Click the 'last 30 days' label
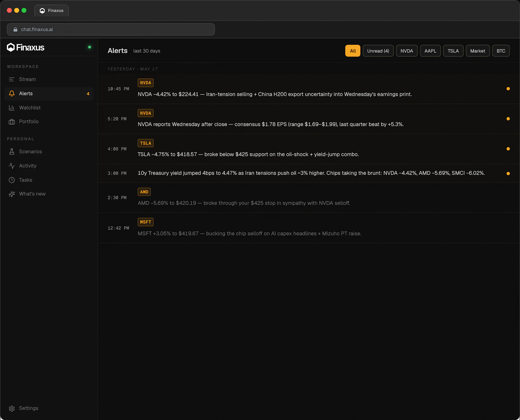520x420 pixels. [x=147, y=51]
